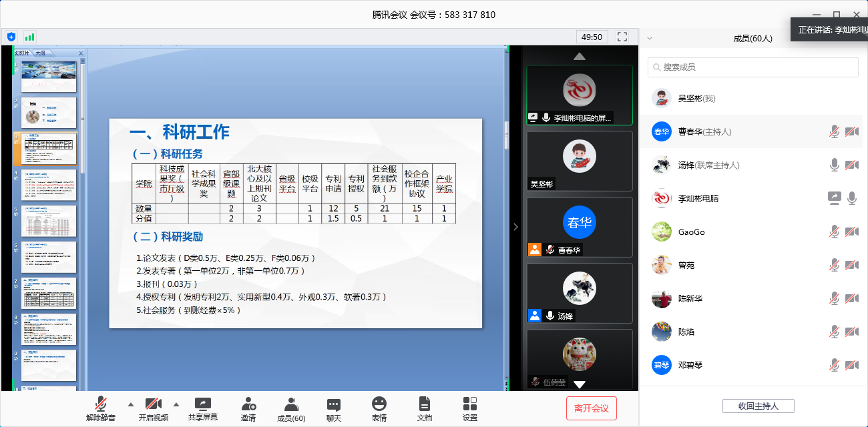Screen dimensions: 868x427
Task: Open the Members 成员(60) panel item
Action: (x=291, y=409)
